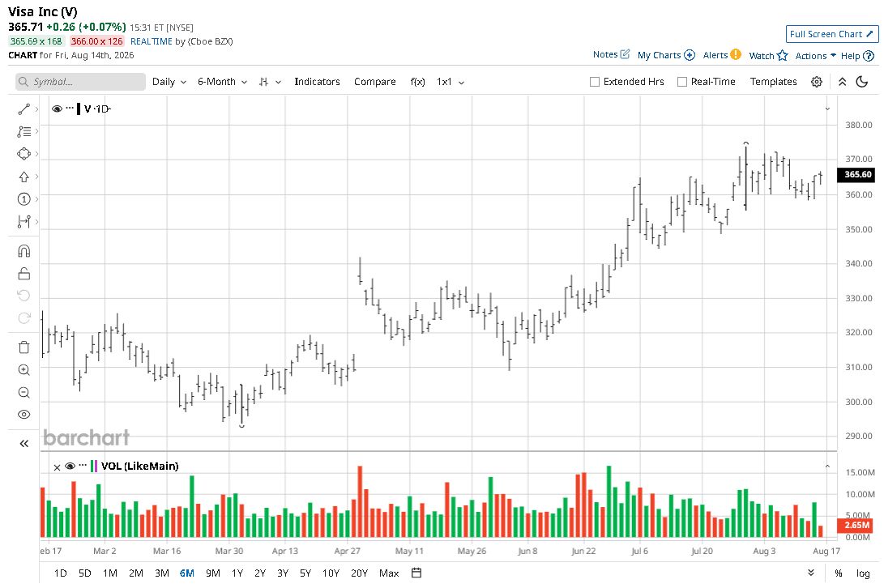This screenshot has height=588, width=884.
Task: Open the Templates menu
Action: pyautogui.click(x=774, y=82)
